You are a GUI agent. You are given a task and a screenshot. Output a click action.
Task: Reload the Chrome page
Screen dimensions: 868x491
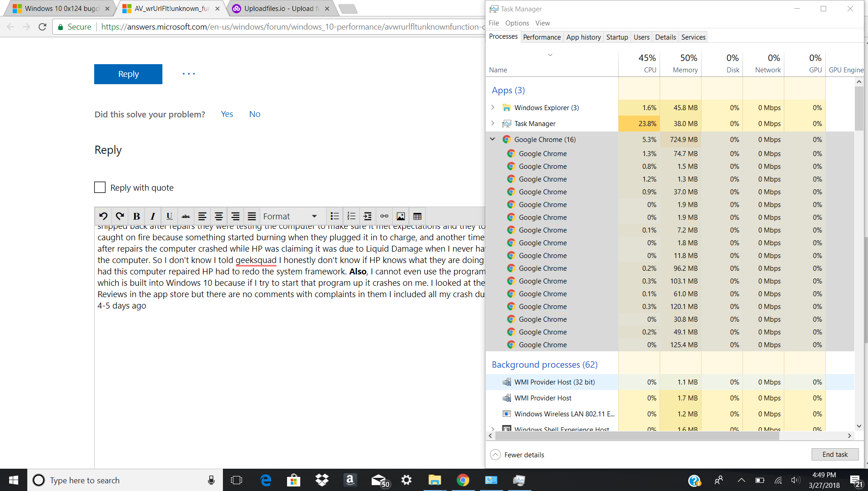click(x=42, y=27)
